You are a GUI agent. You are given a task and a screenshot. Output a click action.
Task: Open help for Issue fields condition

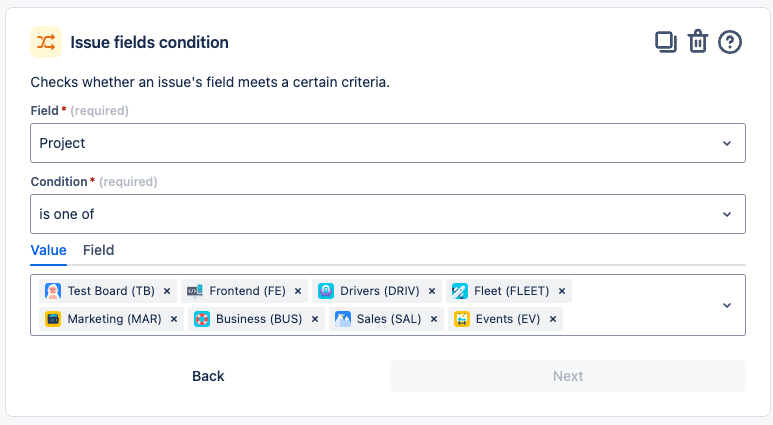coord(730,41)
